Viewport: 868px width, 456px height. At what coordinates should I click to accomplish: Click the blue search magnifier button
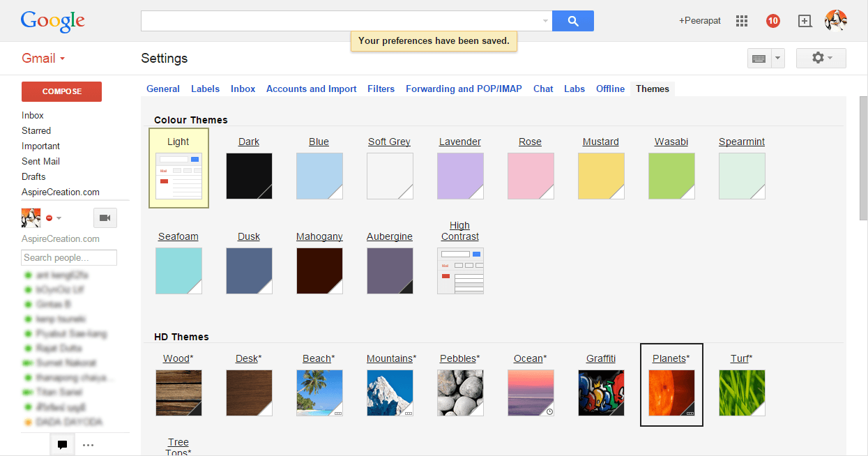click(x=573, y=21)
